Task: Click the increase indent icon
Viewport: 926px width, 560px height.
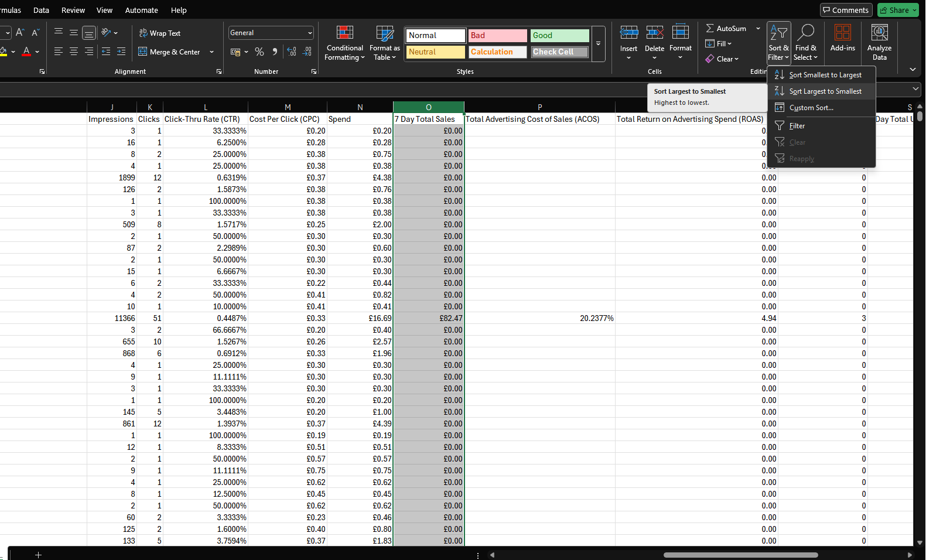Action: pos(121,52)
